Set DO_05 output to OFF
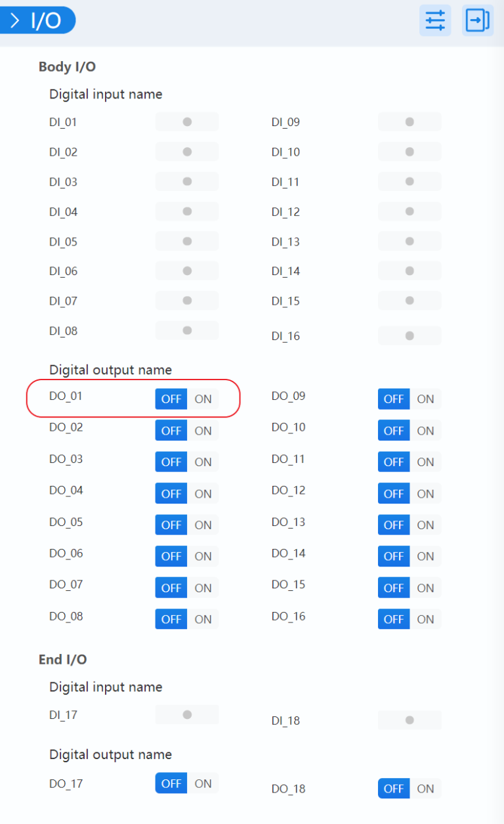Screen dimensions: 504x824 (x=171, y=525)
